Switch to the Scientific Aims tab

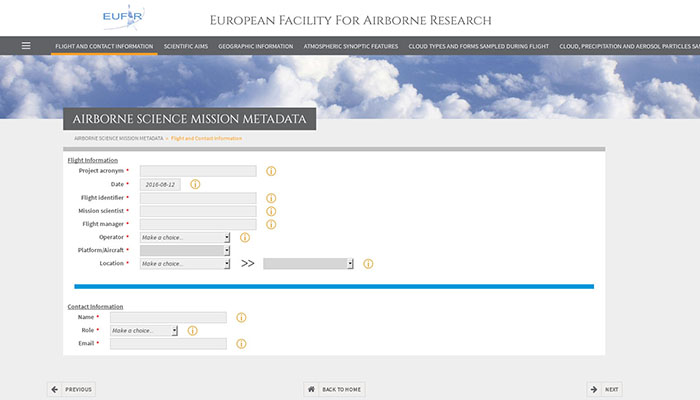[x=187, y=46]
